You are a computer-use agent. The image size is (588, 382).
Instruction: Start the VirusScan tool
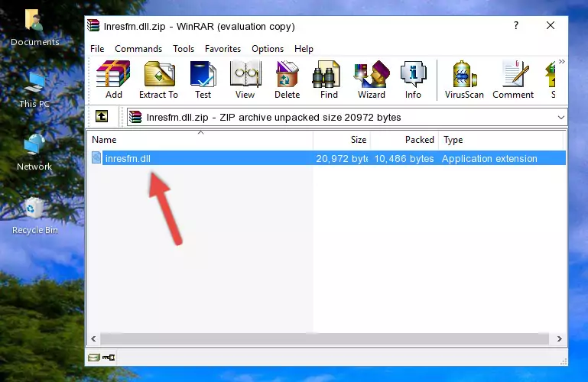coord(464,79)
